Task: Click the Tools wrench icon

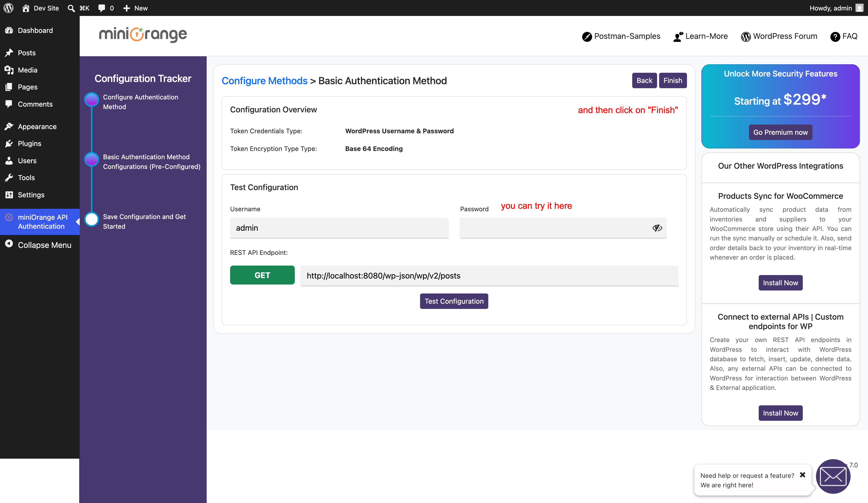Action: 9,177
